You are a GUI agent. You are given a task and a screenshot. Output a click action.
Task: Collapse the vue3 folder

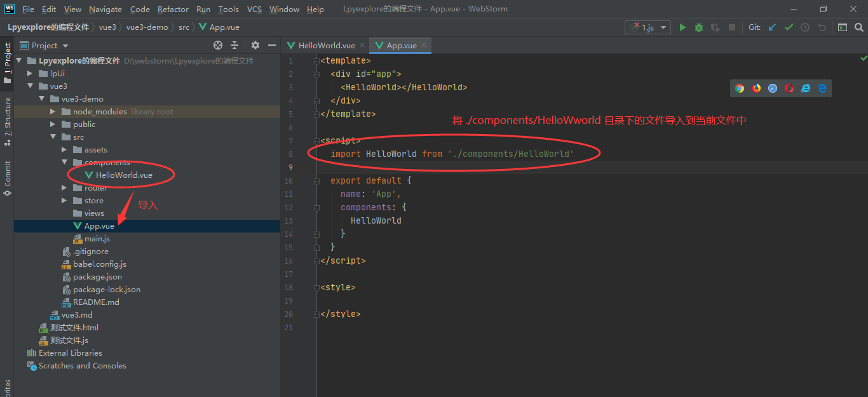pos(30,86)
